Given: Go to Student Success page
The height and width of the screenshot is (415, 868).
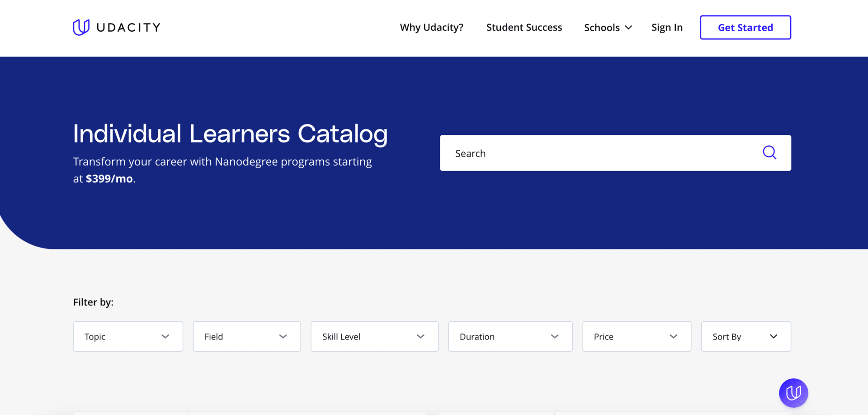Looking at the screenshot, I should pos(524,28).
